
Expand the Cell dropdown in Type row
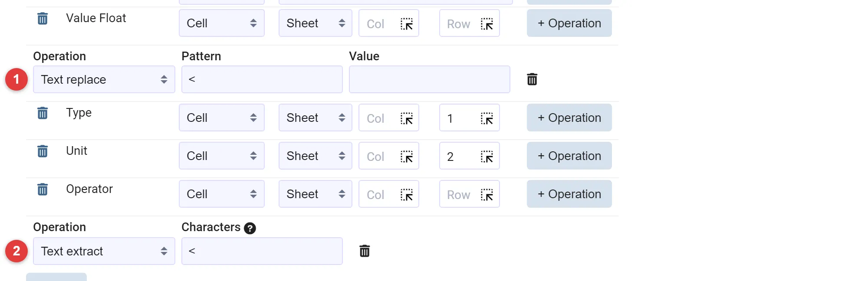point(222,118)
